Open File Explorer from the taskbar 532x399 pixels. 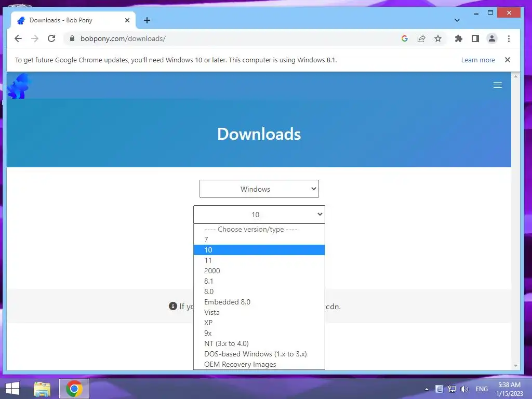[42, 389]
